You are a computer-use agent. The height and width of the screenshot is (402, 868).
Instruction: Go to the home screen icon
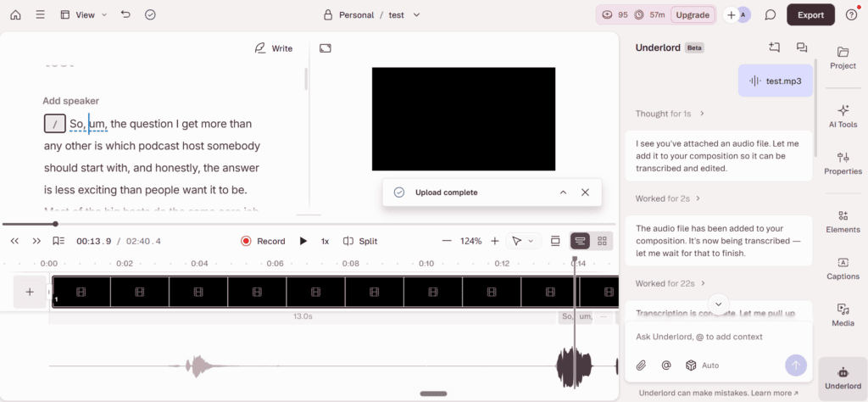[15, 15]
